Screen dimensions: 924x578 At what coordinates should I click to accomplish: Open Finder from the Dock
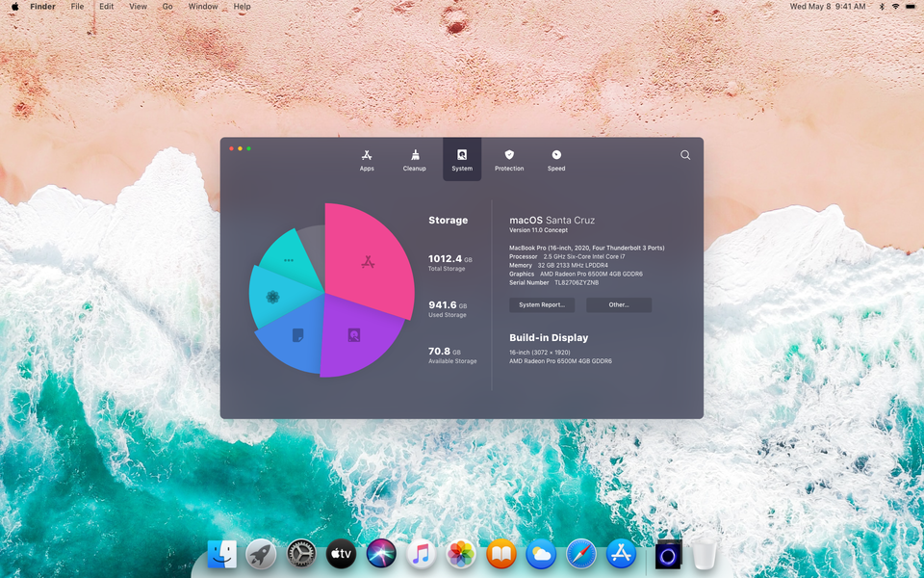pyautogui.click(x=222, y=555)
